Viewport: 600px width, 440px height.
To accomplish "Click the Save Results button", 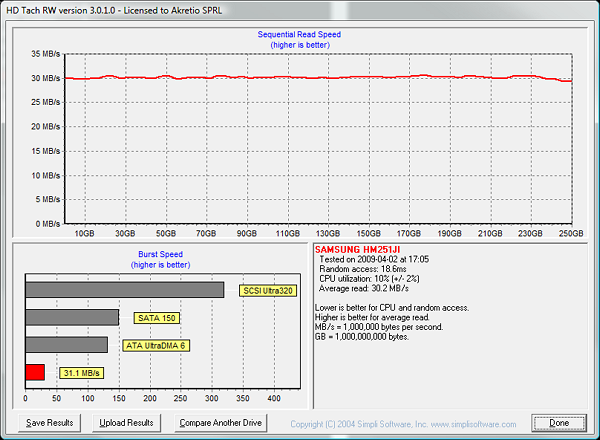I will click(x=49, y=423).
